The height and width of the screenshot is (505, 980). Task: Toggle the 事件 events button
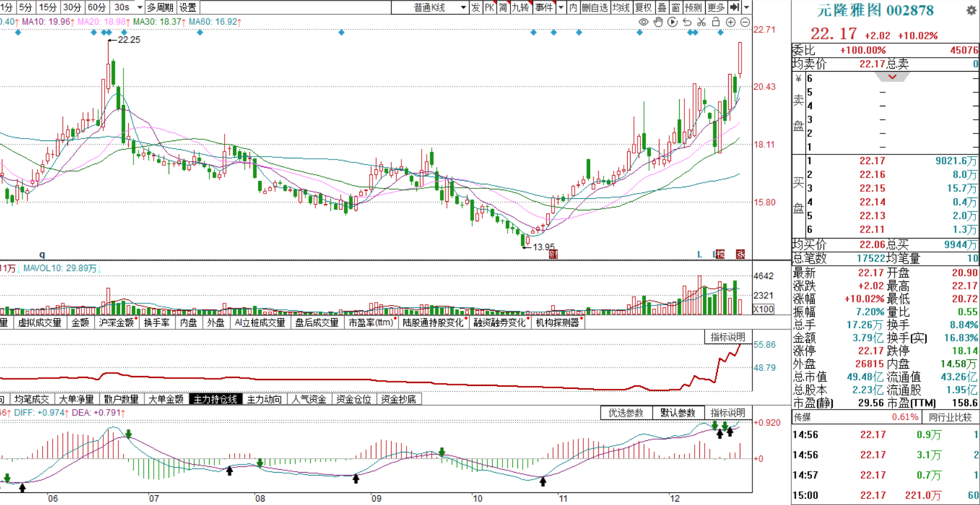coord(544,7)
